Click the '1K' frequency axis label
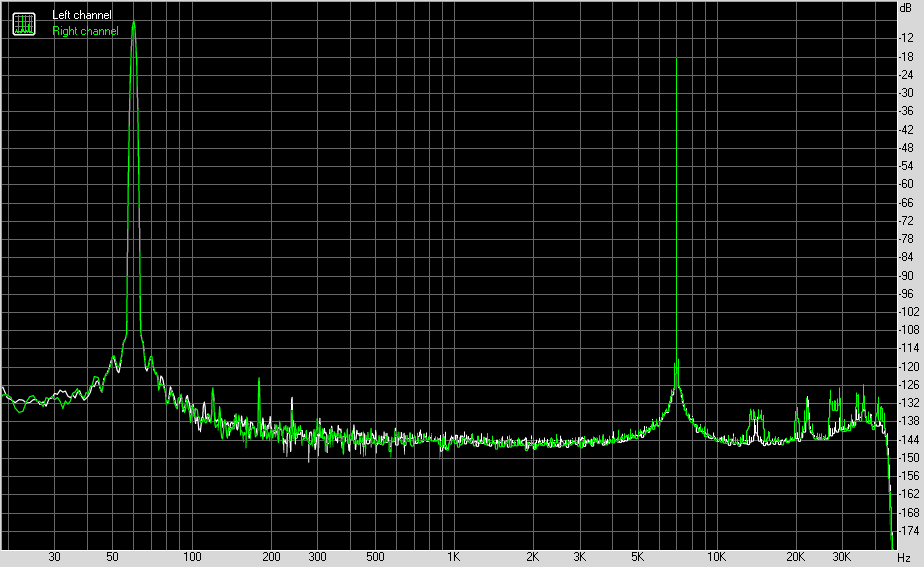Image resolution: width=924 pixels, height=567 pixels. [x=453, y=557]
